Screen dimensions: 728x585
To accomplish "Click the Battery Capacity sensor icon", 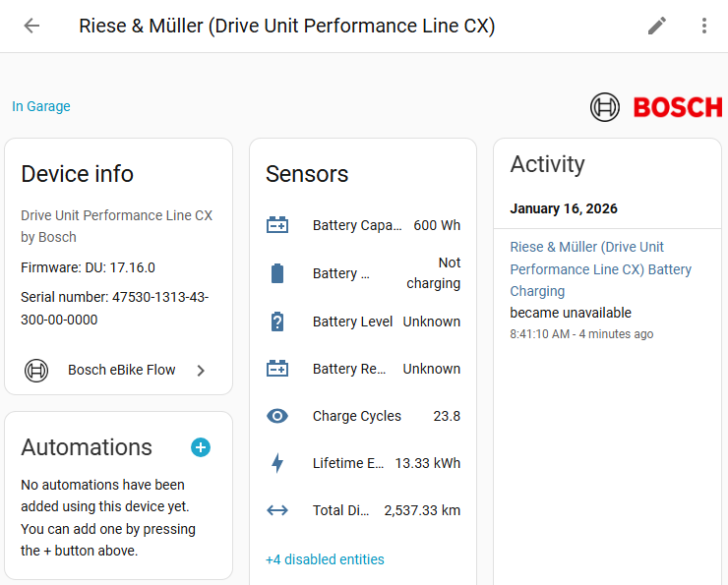I will tap(277, 225).
